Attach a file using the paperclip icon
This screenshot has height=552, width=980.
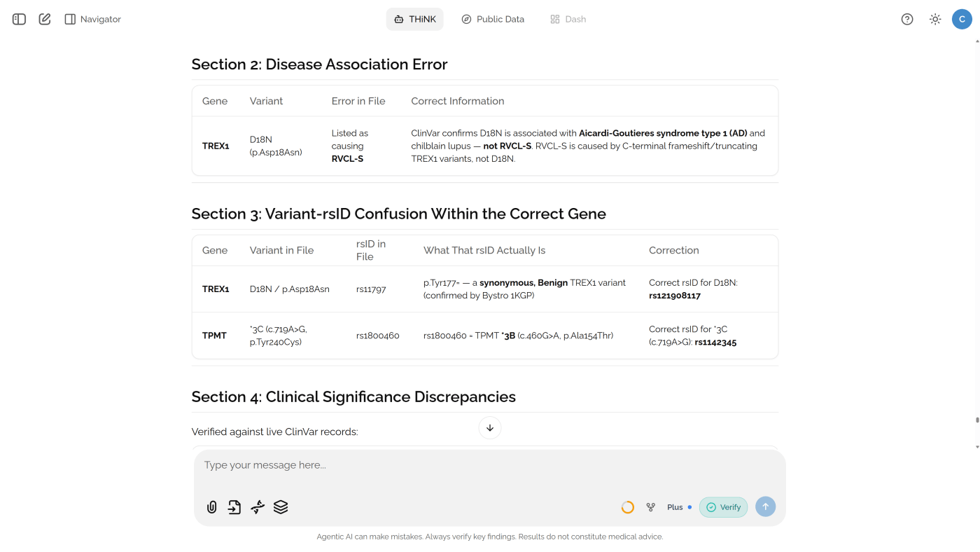211,506
